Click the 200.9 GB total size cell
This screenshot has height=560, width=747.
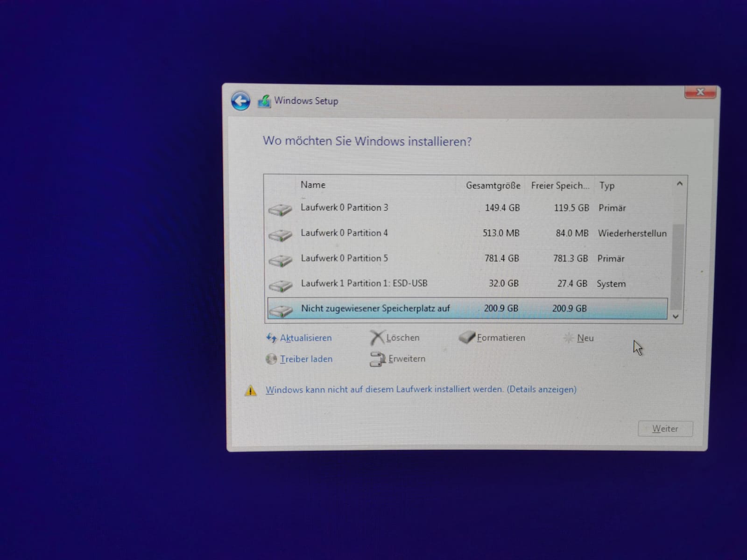pos(501,308)
